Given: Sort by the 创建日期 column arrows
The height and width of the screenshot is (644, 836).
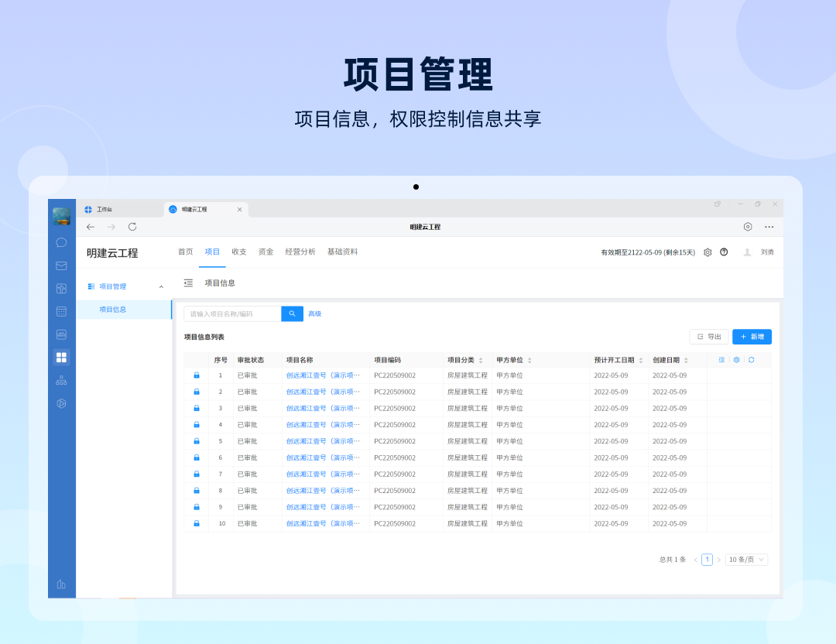Looking at the screenshot, I should tap(686, 361).
